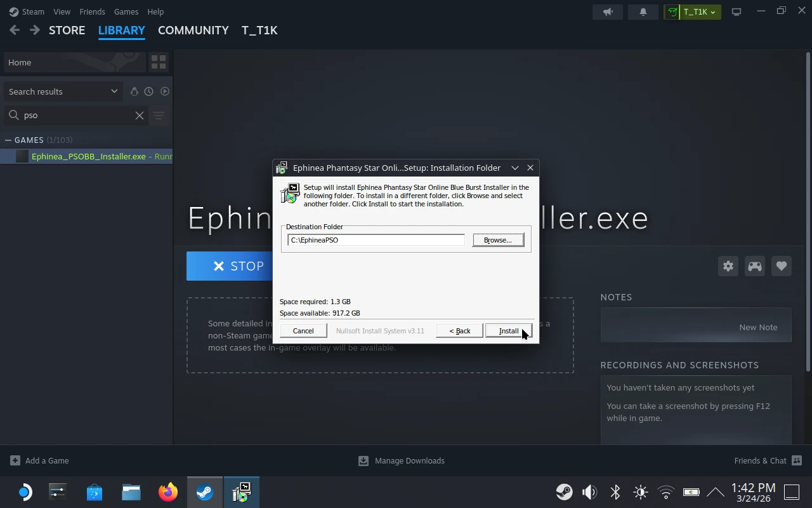Open the T_T1K account dropdown
This screenshot has height=508, width=812.
pyautogui.click(x=692, y=11)
